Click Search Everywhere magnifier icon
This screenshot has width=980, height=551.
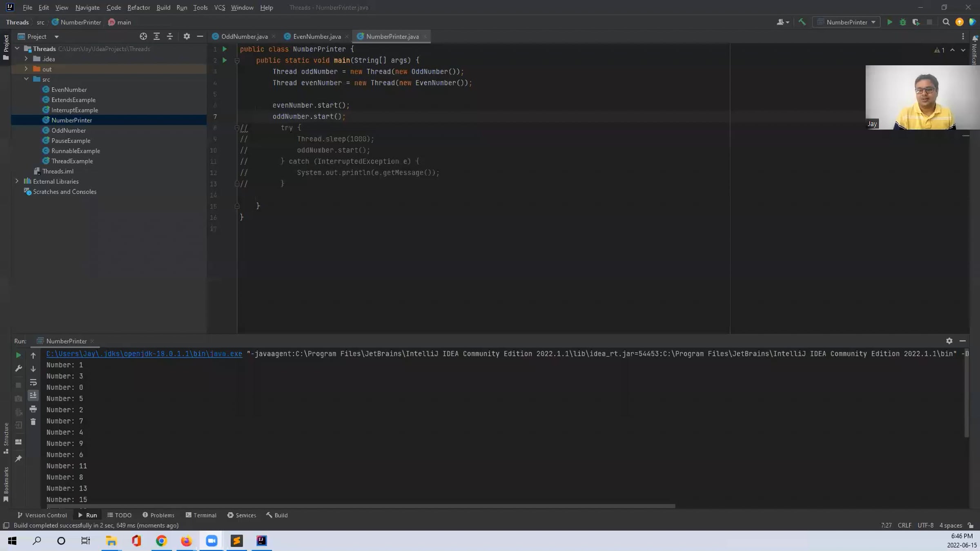pyautogui.click(x=946, y=22)
